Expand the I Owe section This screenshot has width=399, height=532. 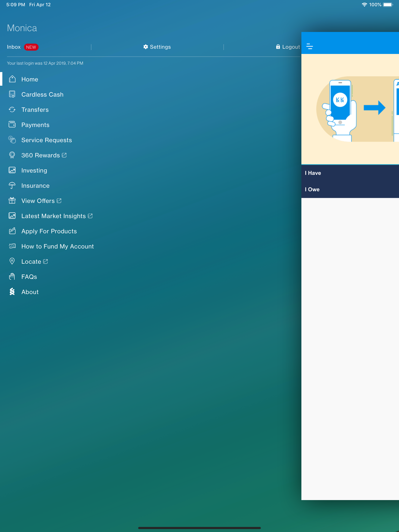tap(350, 189)
